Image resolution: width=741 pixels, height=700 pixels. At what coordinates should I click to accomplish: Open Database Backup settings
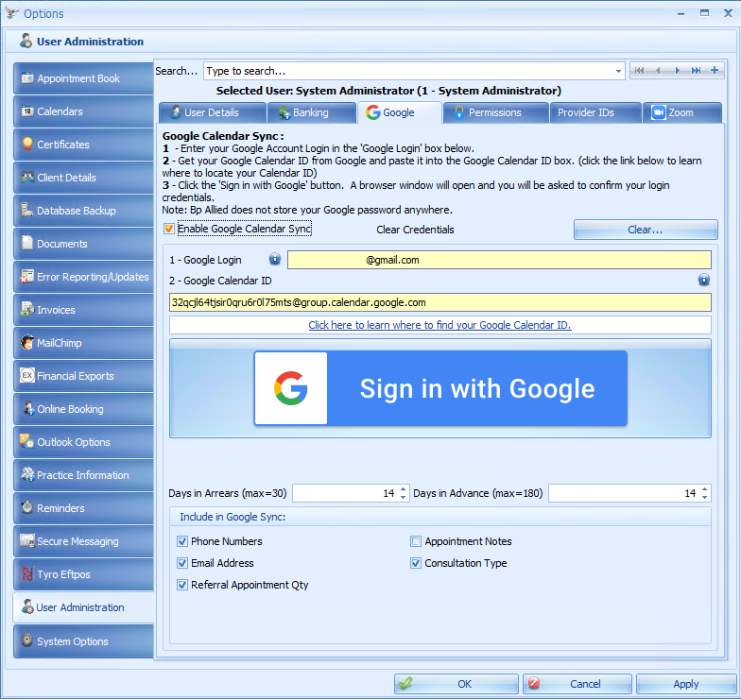click(83, 211)
